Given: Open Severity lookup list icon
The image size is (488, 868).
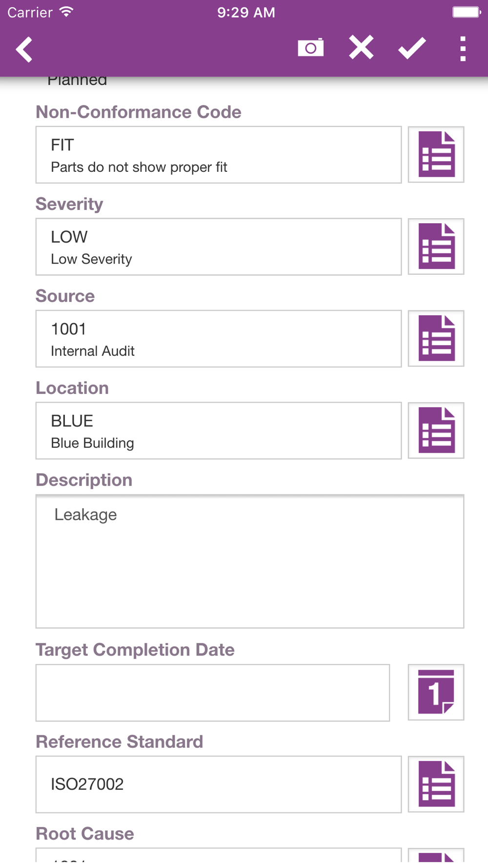Looking at the screenshot, I should [x=436, y=247].
